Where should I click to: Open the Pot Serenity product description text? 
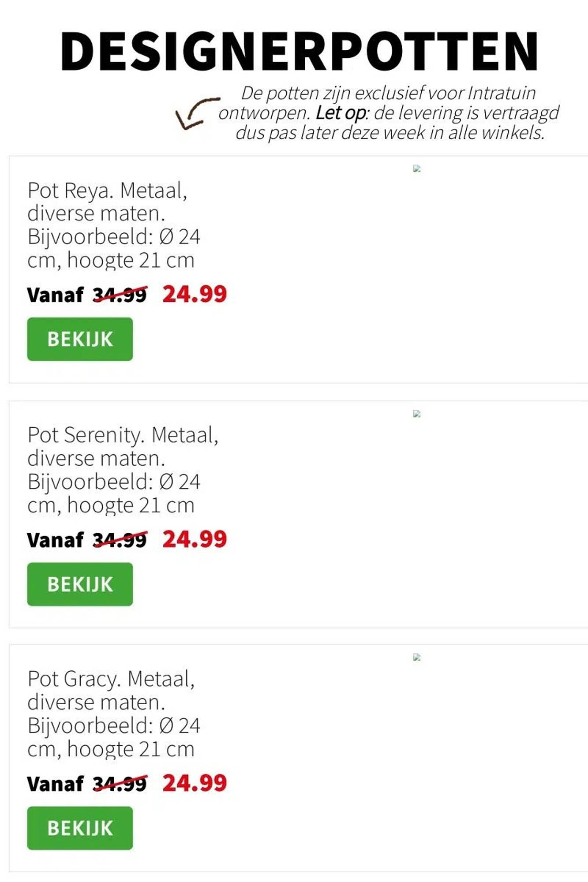click(x=123, y=470)
